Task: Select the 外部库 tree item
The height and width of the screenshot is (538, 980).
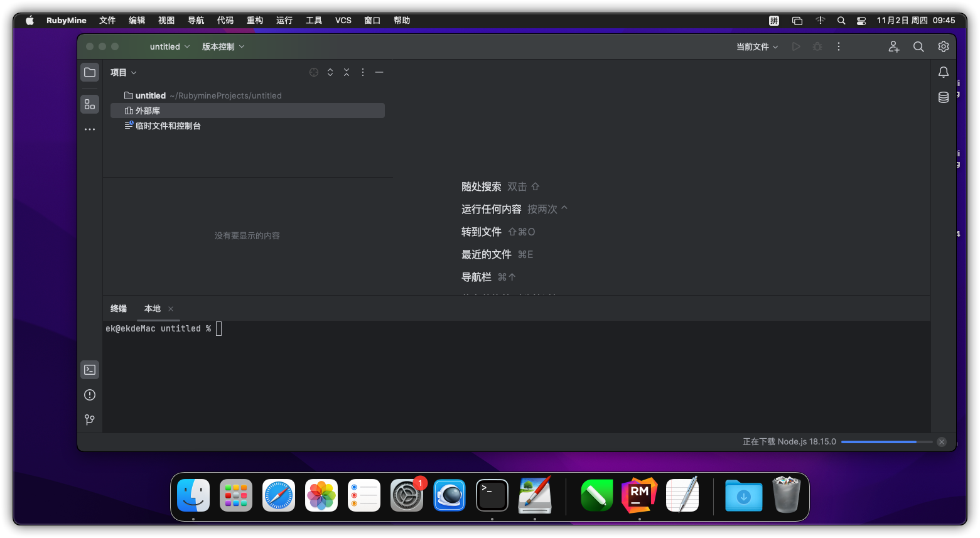Action: (247, 110)
